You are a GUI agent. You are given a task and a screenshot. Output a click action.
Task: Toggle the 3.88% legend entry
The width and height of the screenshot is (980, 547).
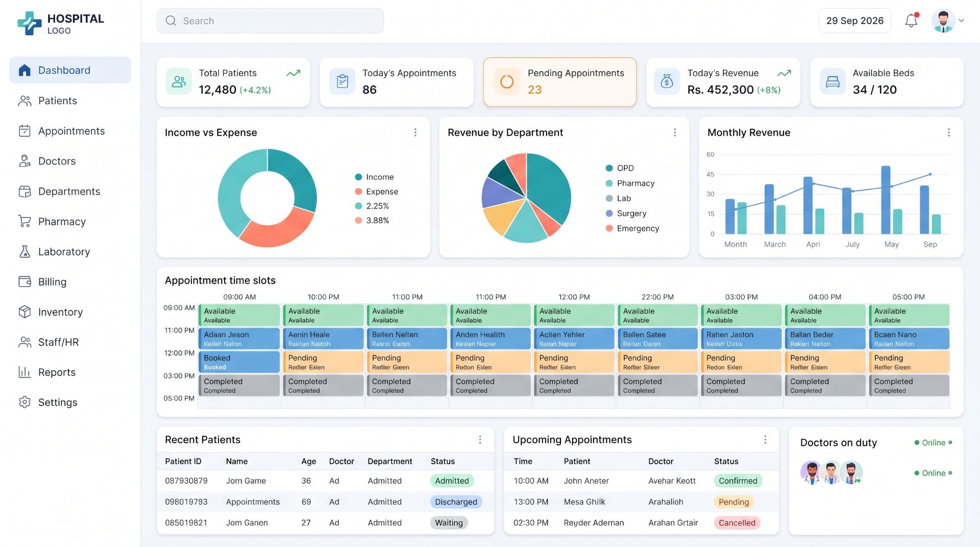(x=372, y=220)
